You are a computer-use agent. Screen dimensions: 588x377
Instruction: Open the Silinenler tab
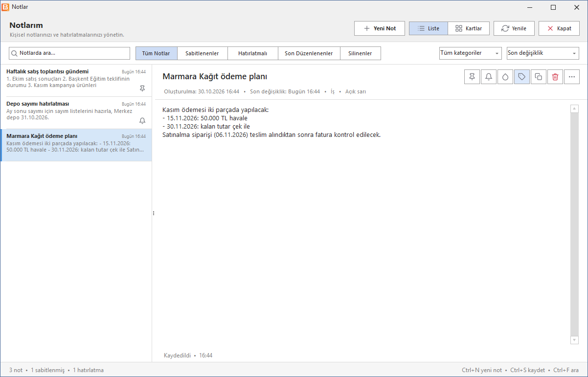tap(360, 53)
